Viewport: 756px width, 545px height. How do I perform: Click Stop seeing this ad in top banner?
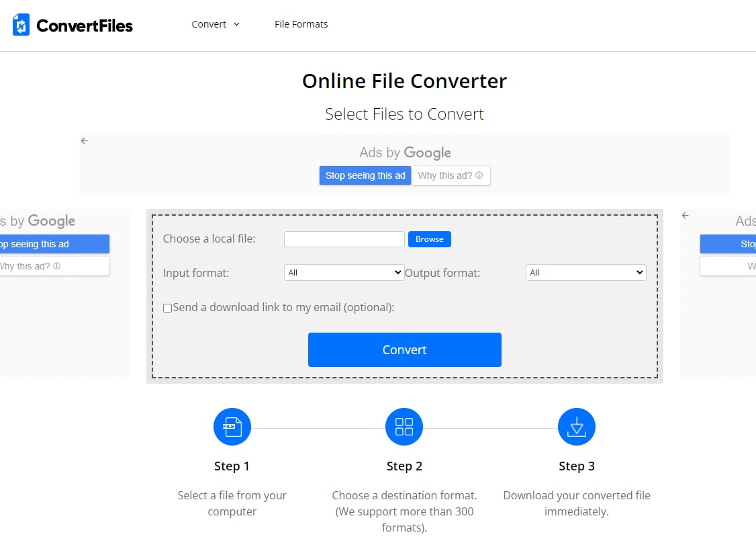point(365,175)
